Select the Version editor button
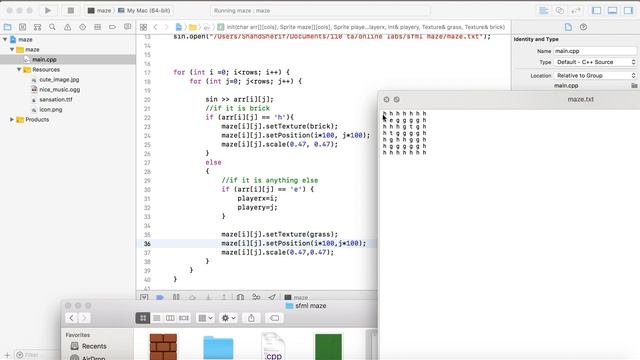640x360 pixels. (x=576, y=11)
